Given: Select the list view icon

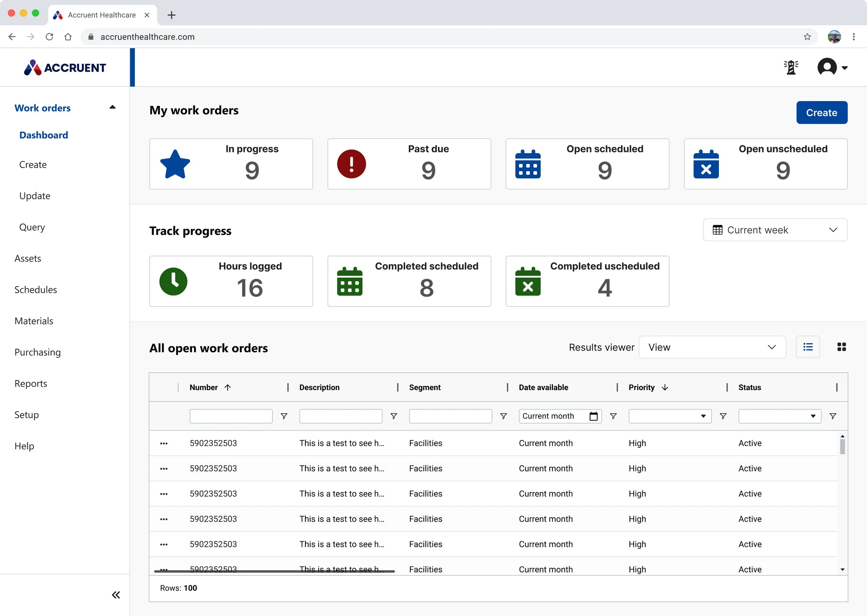Looking at the screenshot, I should pyautogui.click(x=807, y=347).
